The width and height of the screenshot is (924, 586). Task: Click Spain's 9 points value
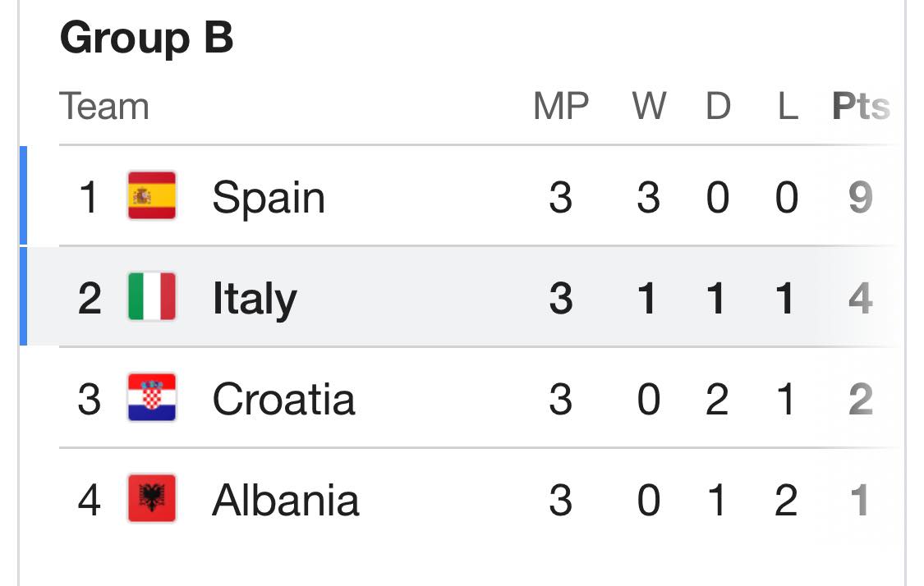click(860, 198)
